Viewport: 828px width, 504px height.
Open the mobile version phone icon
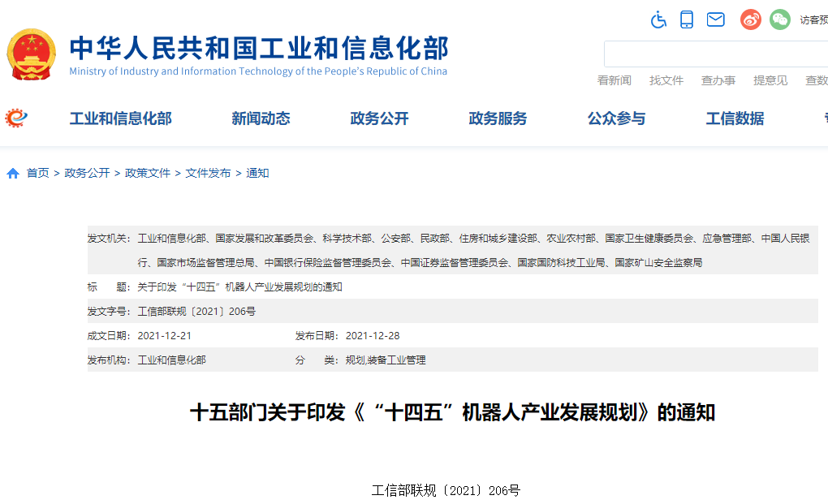[686, 19]
